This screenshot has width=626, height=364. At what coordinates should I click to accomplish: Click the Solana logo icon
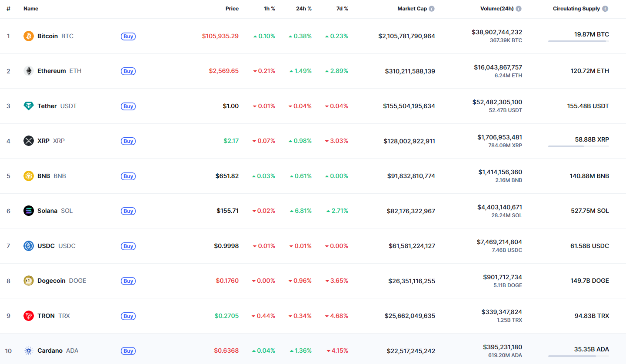tap(28, 211)
